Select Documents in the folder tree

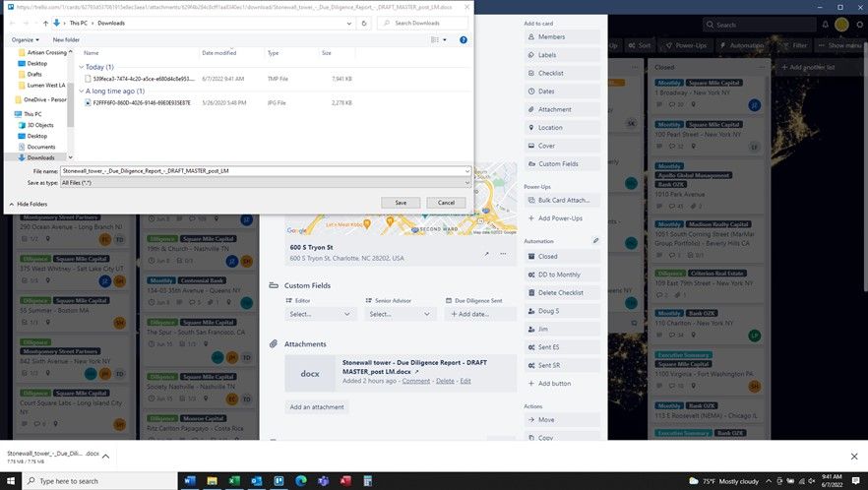tap(40, 147)
